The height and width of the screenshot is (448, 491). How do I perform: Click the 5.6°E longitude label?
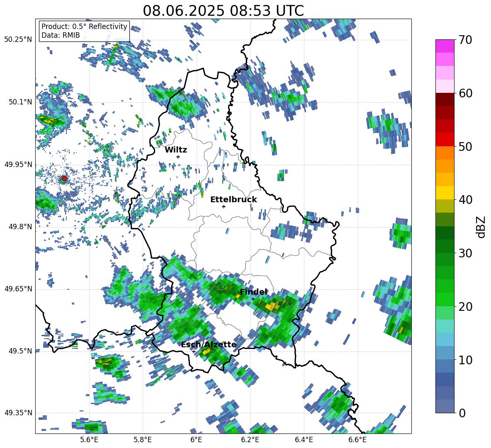(89, 440)
